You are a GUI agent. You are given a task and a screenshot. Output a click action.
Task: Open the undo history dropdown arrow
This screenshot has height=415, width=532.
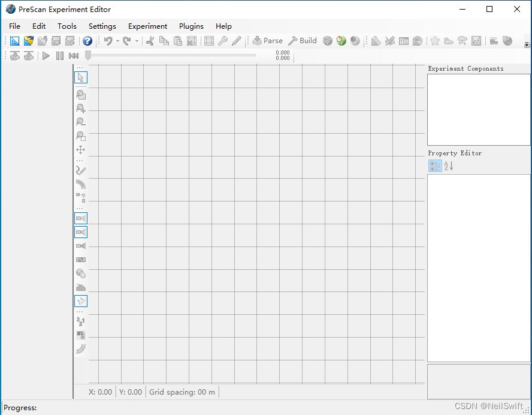point(117,41)
